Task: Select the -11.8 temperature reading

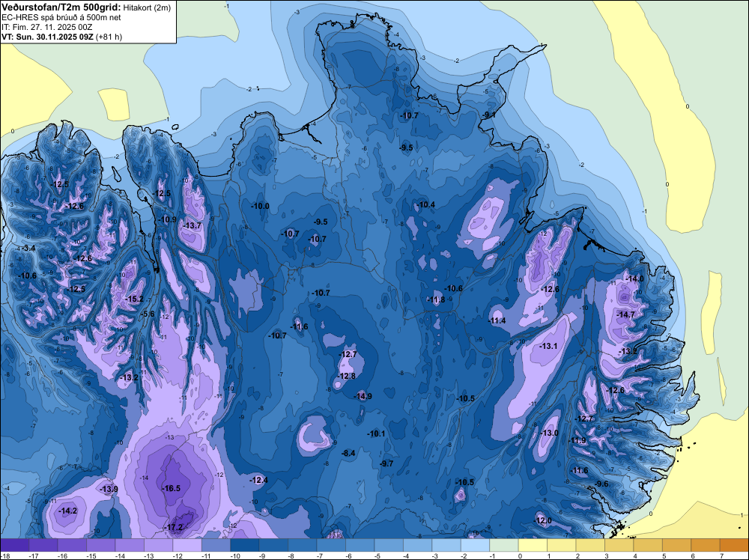Action: point(436,299)
